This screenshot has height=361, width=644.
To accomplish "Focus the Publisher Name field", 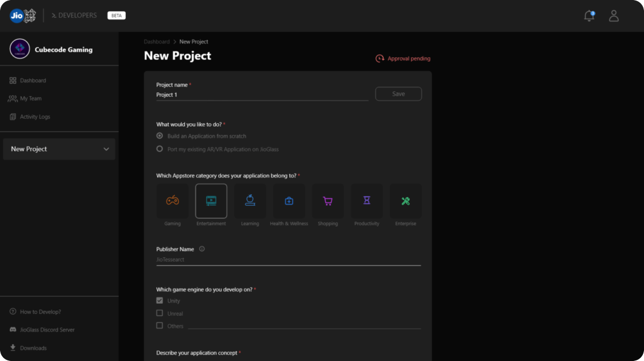I will tap(289, 260).
